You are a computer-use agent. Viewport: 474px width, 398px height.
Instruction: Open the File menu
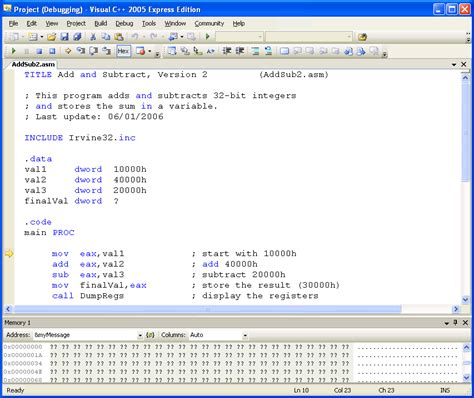(13, 23)
